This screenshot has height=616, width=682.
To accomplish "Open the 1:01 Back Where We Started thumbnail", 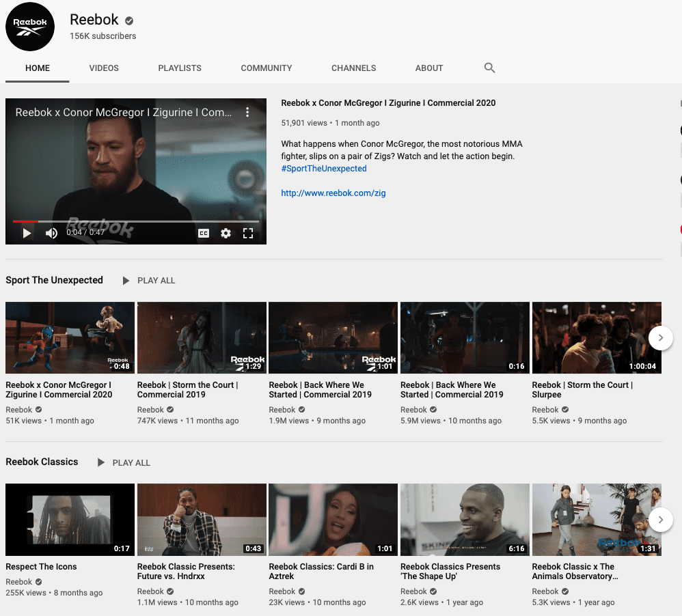I will pyautogui.click(x=333, y=338).
